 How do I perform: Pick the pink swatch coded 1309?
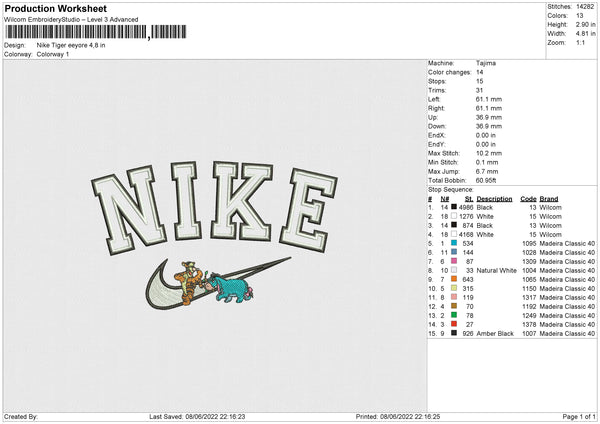click(x=454, y=261)
